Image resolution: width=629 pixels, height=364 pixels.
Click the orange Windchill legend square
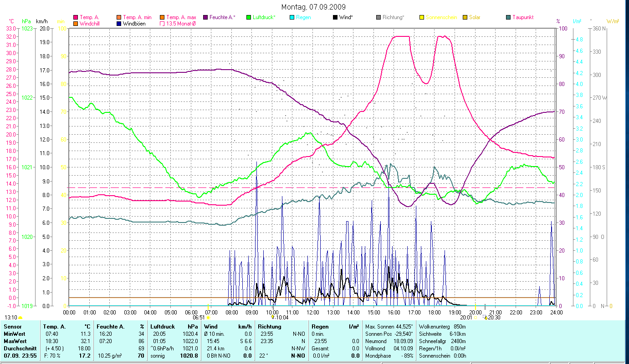[76, 24]
